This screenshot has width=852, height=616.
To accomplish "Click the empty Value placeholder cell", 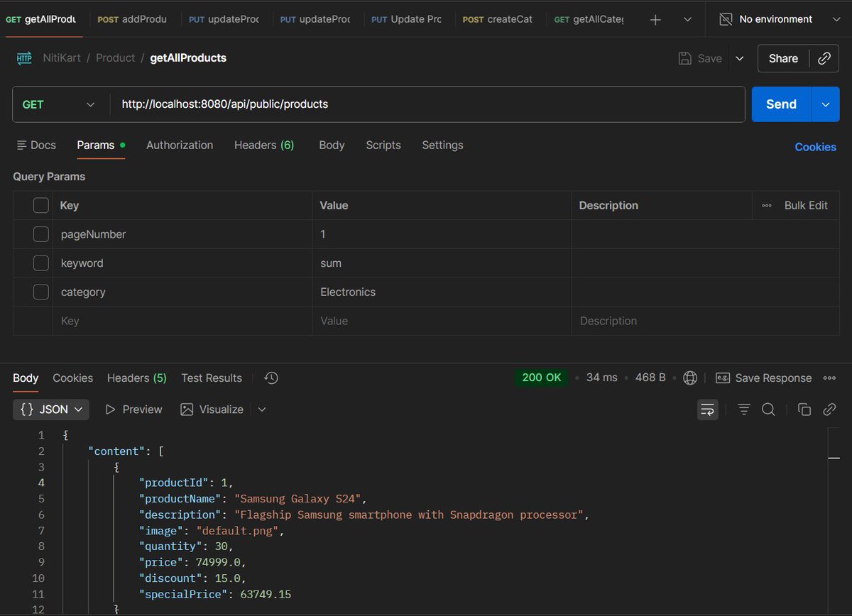I will 442,321.
